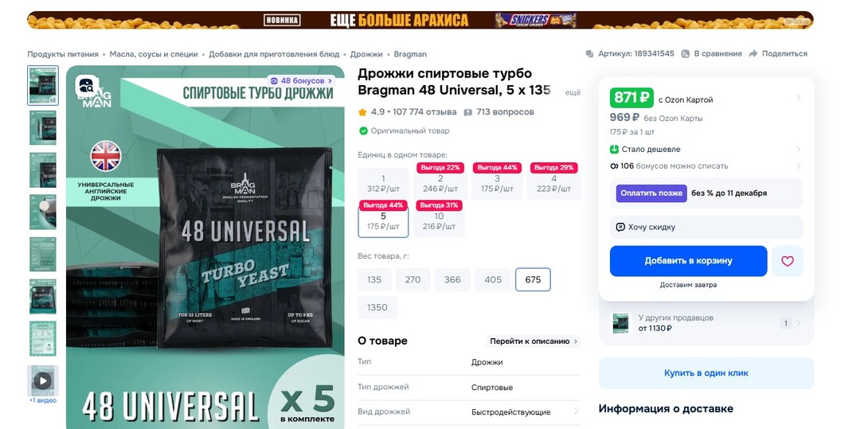This screenshot has width=868, height=429.
Task: Click the questions icon beside 713 вопросов
Action: (467, 112)
